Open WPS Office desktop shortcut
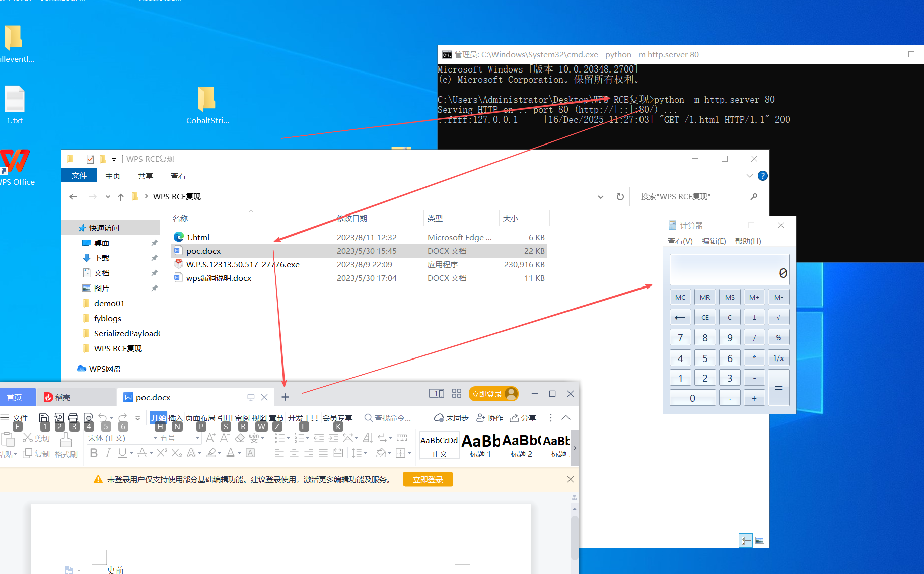This screenshot has height=574, width=924. pyautogui.click(x=17, y=168)
